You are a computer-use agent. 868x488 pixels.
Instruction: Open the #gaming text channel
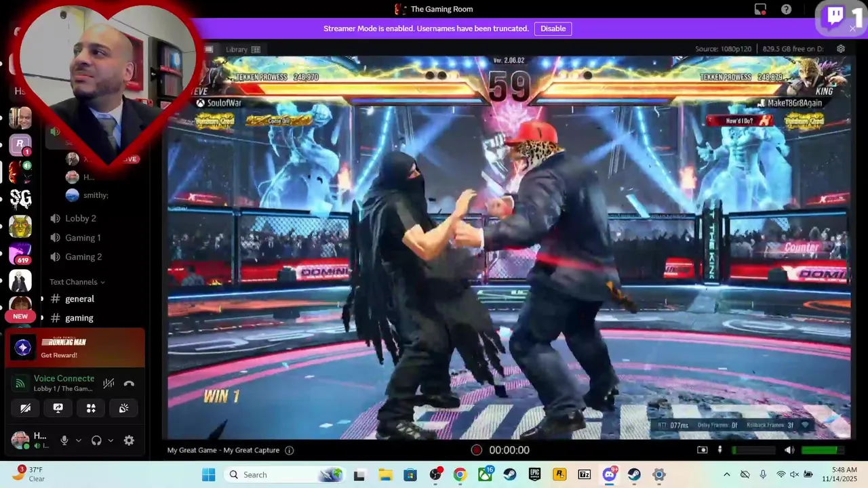pyautogui.click(x=79, y=318)
